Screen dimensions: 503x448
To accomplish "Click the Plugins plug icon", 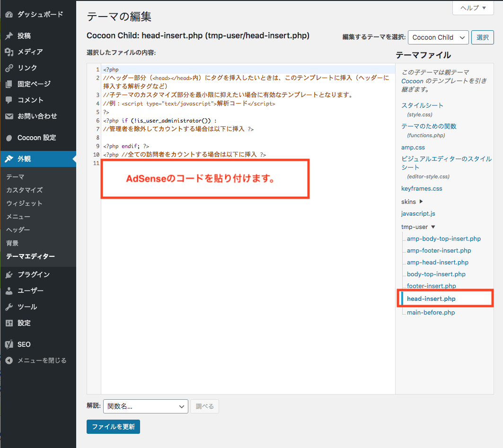I will point(9,274).
